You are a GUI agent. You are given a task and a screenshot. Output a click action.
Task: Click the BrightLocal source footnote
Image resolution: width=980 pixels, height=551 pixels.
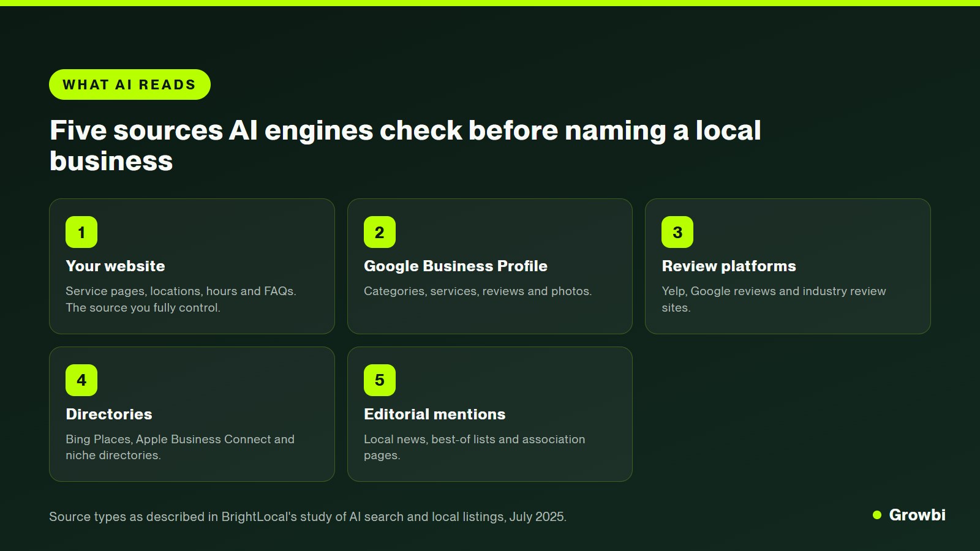click(x=307, y=517)
